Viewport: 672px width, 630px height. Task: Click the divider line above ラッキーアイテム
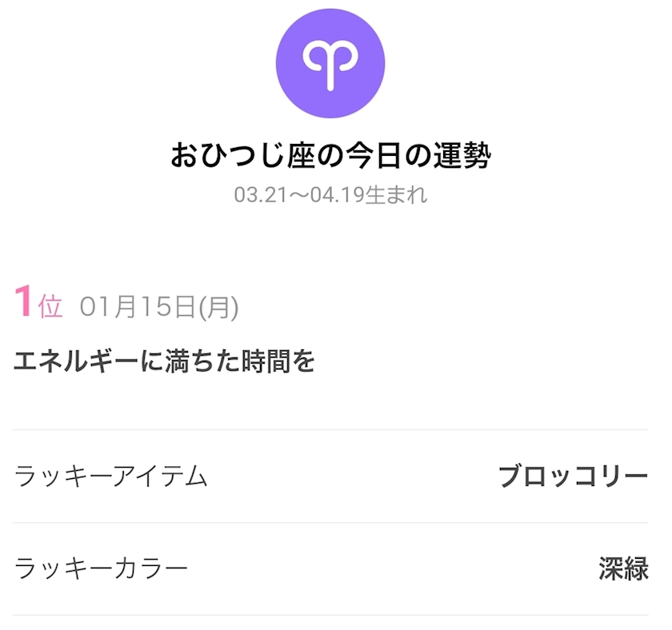tap(330, 429)
